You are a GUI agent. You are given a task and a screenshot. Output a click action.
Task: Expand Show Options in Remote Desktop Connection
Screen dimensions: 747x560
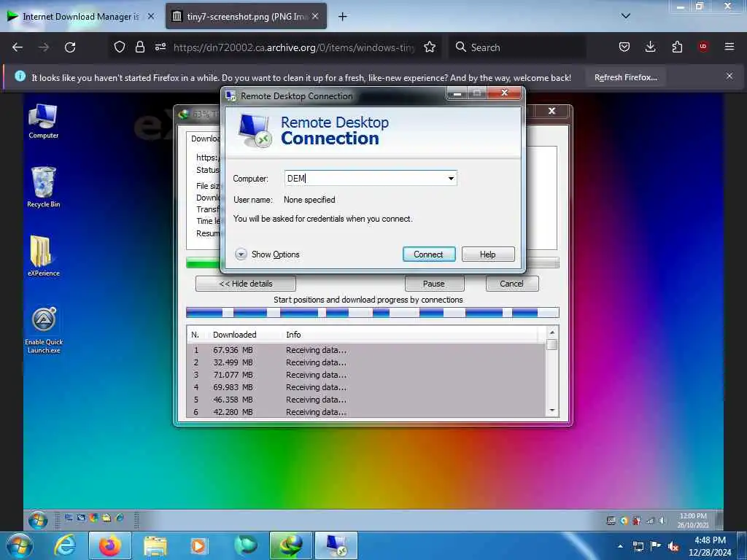click(x=268, y=254)
